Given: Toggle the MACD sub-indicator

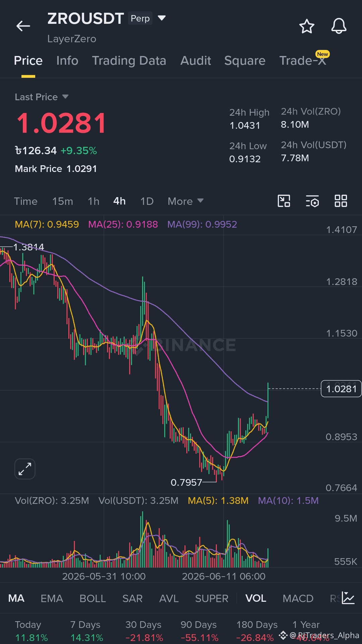Looking at the screenshot, I should [x=298, y=598].
